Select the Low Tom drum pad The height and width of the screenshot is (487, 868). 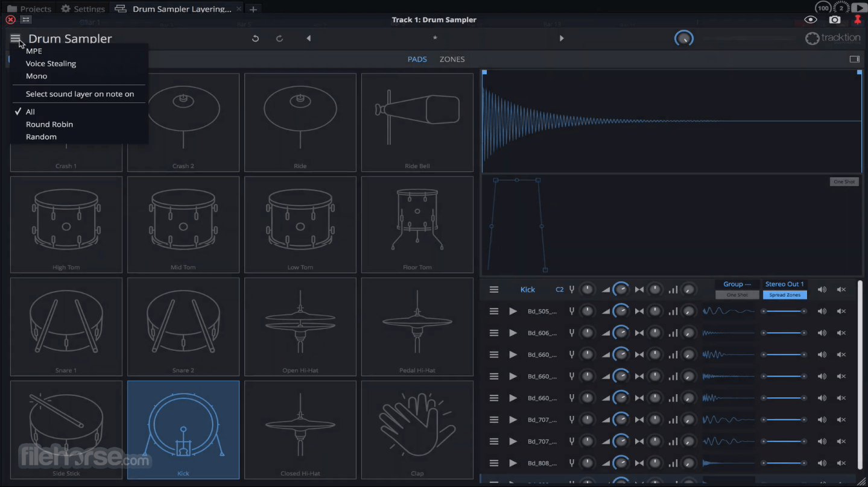point(300,224)
